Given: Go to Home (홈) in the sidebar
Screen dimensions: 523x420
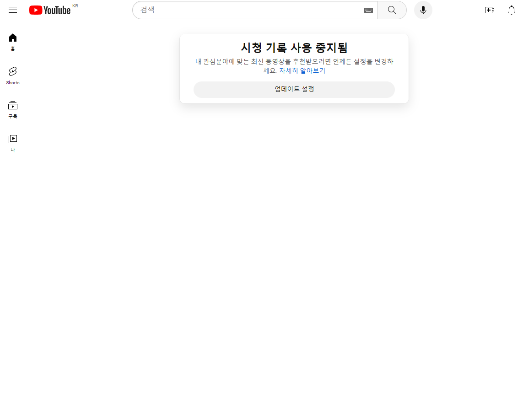Looking at the screenshot, I should [13, 38].
